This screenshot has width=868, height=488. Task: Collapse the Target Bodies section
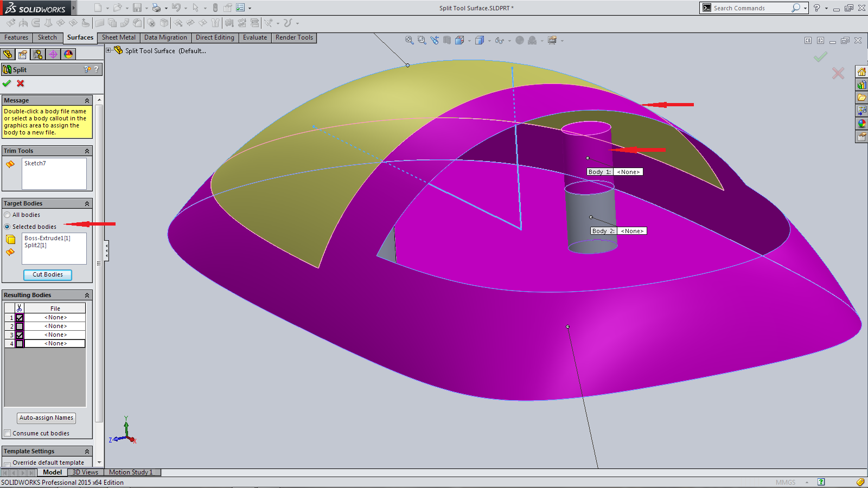coord(87,204)
